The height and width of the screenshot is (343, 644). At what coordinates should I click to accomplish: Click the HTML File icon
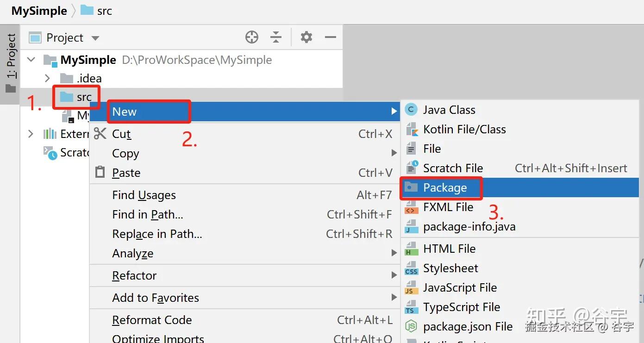[411, 249]
